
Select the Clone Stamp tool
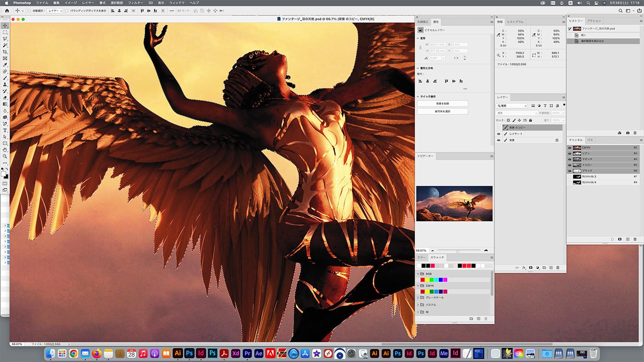tap(5, 84)
